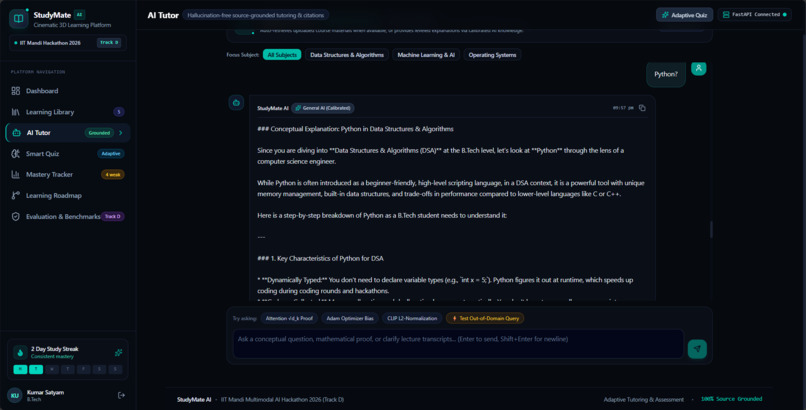This screenshot has height=410, width=806.
Task: Click the Learning Roadmap branch icon
Action: pyautogui.click(x=15, y=196)
